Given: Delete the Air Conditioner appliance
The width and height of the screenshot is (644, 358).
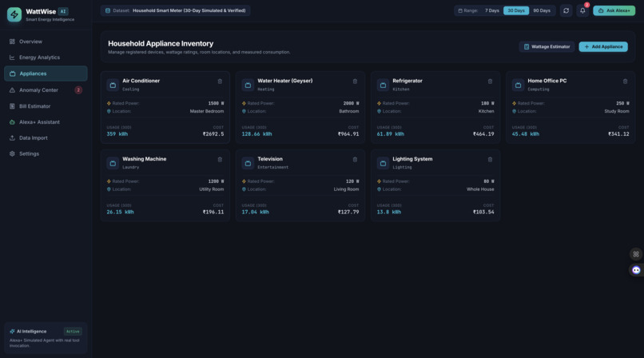Looking at the screenshot, I should [x=220, y=82].
